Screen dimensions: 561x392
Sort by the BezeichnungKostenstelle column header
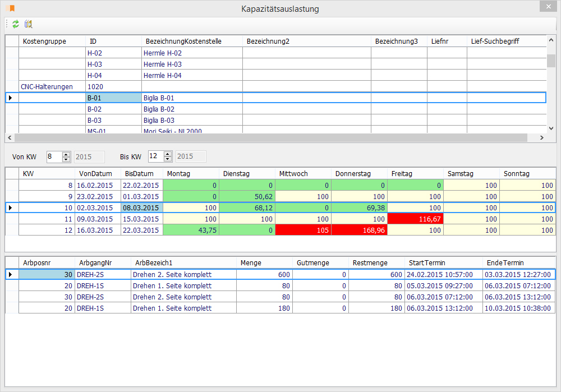183,41
